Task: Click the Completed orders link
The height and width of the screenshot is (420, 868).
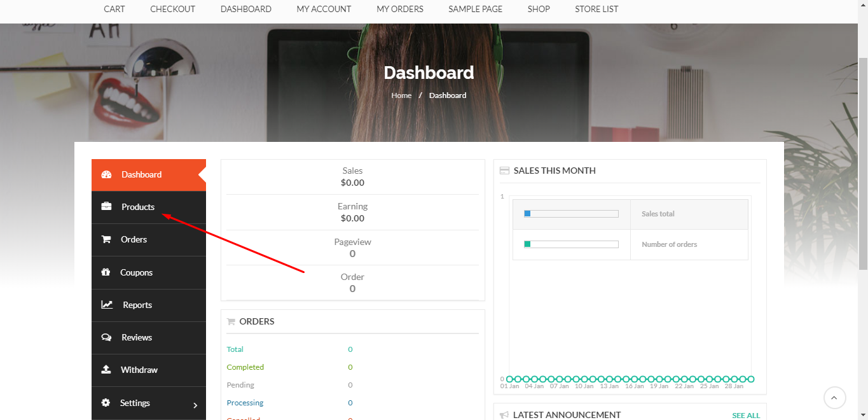Action: (x=245, y=367)
